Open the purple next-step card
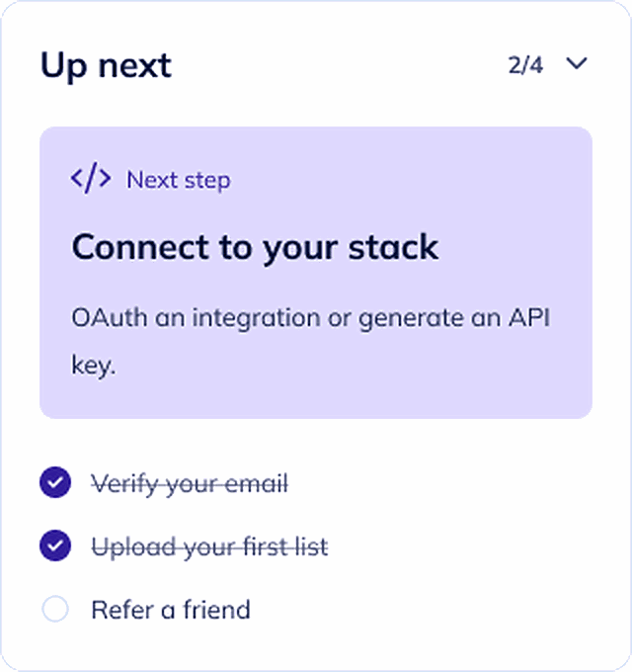The height and width of the screenshot is (672, 632). coord(316,273)
